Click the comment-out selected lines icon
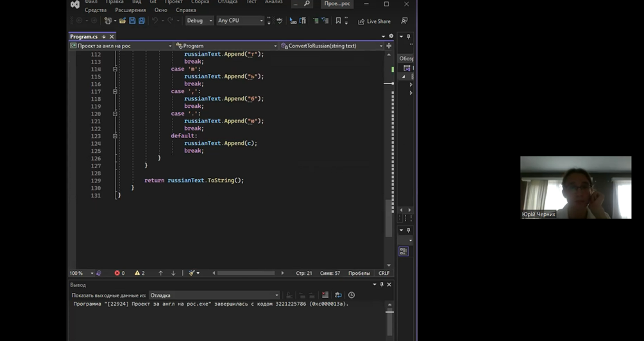 click(x=316, y=21)
